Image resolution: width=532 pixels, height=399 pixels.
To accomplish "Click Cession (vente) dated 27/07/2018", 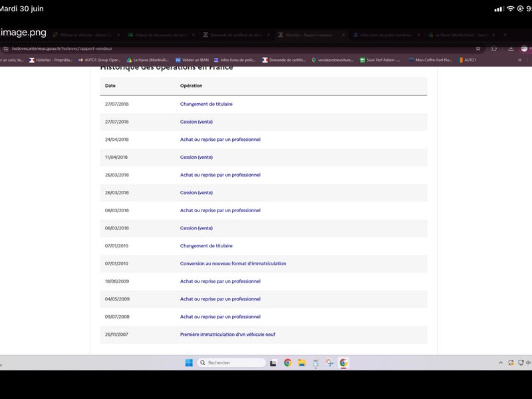I will click(196, 122).
